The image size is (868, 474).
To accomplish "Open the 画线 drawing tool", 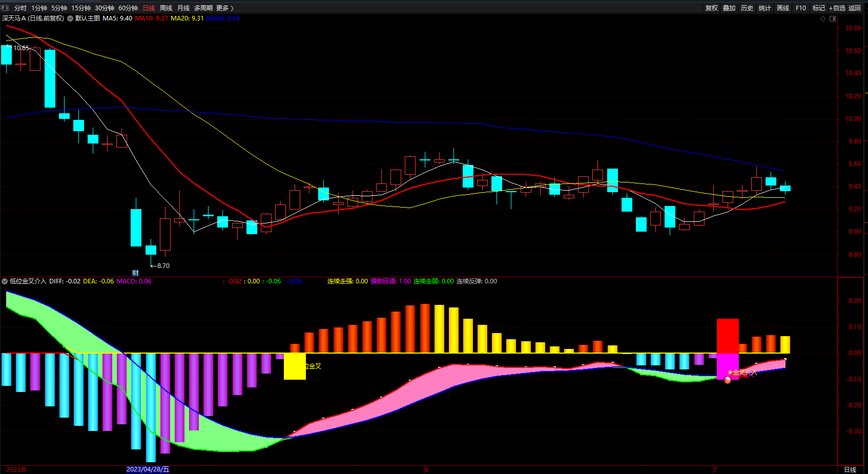I will [783, 8].
